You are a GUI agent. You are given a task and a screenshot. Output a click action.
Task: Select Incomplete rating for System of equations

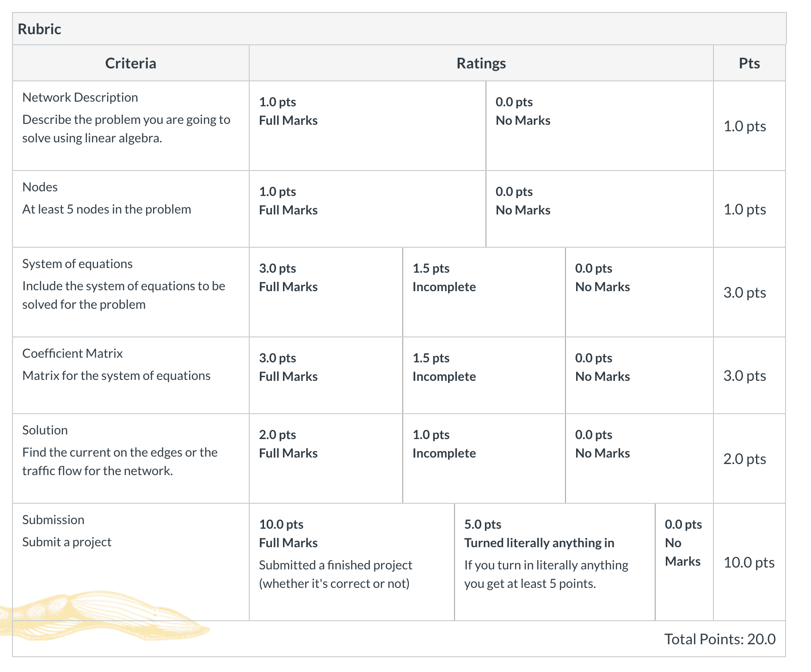(x=484, y=292)
